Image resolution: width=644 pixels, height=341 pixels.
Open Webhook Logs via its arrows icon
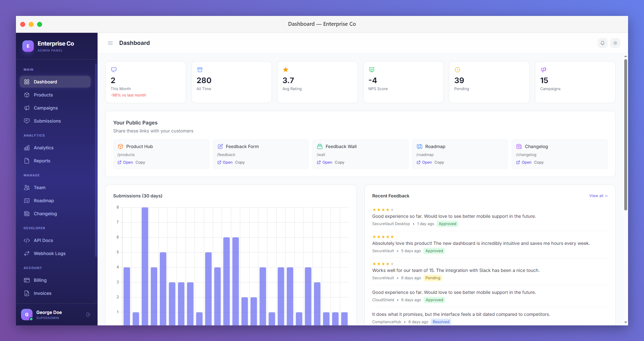(27, 253)
